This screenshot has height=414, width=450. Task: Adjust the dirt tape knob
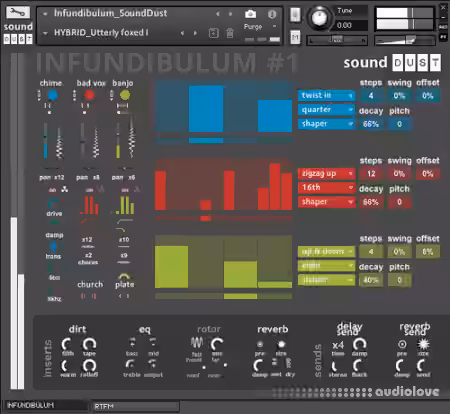click(x=89, y=344)
